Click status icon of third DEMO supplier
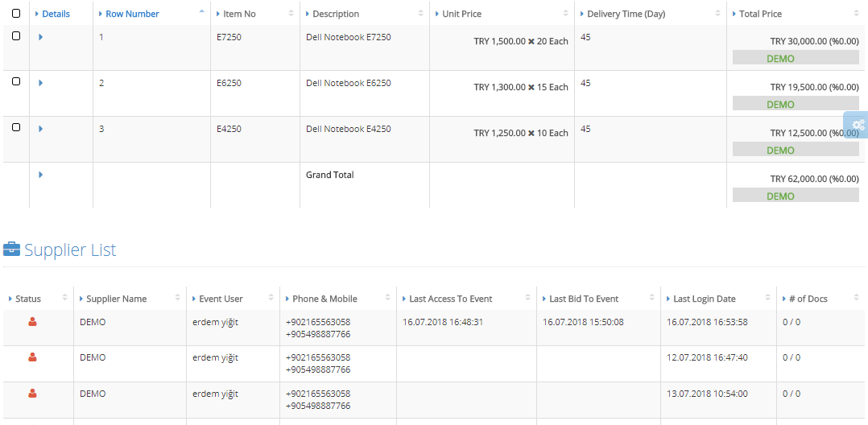Screen dimensions: 868x425 [32, 394]
